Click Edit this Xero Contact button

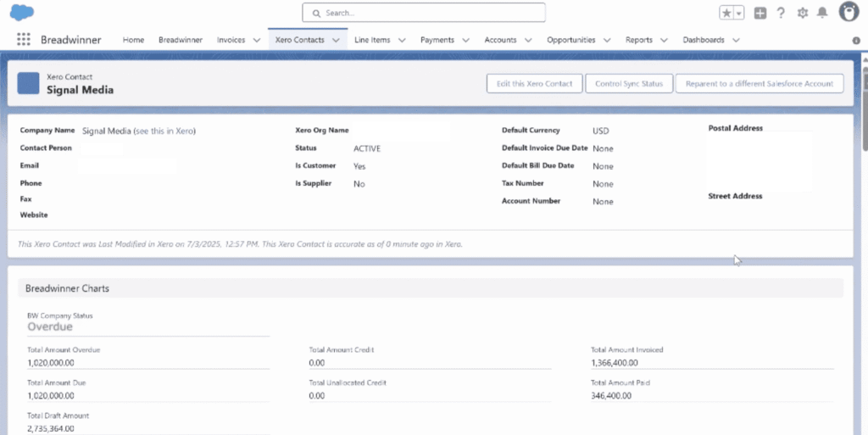(x=534, y=84)
